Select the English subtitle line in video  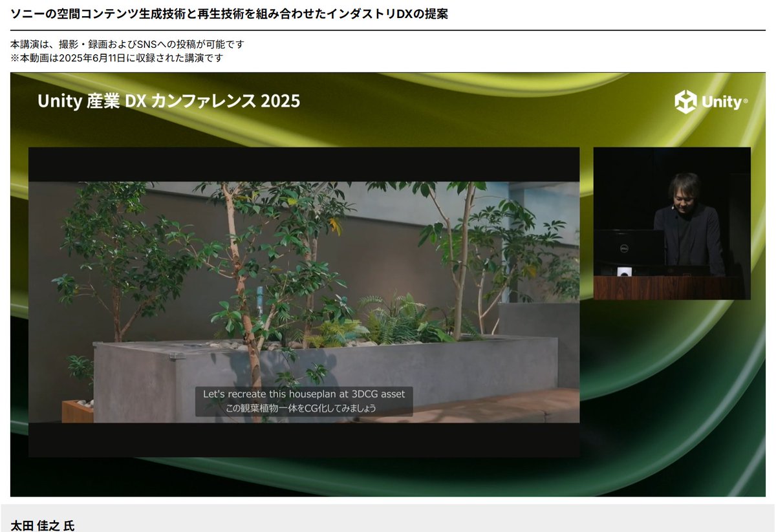tap(304, 393)
